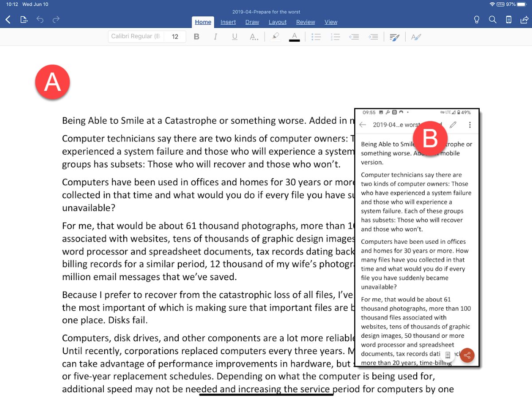Switch to the Draw tab

point(252,22)
